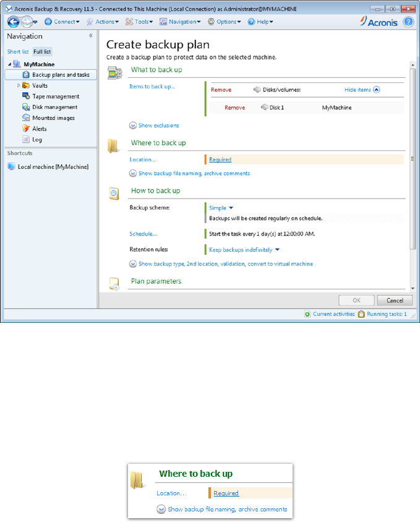The image size is (420, 525).
Task: Open the dropdown arrow beside the navigation arrows
Action: (x=35, y=22)
